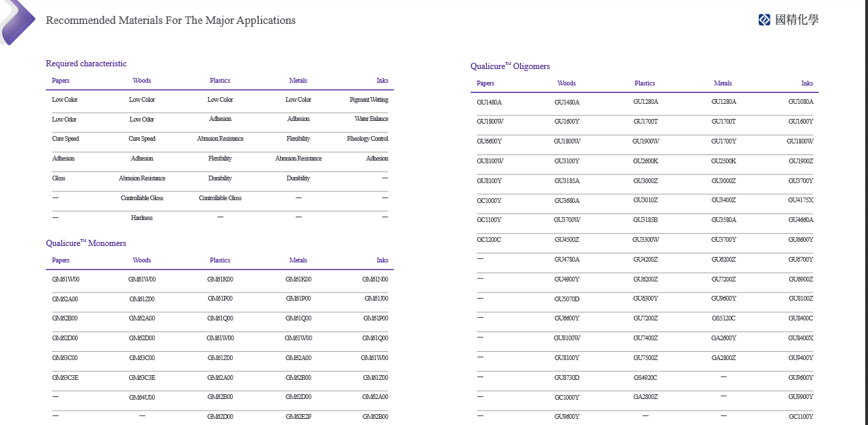The width and height of the screenshot is (868, 425).
Task: Click oligomer code 'GU3400Z'
Action: point(723,201)
